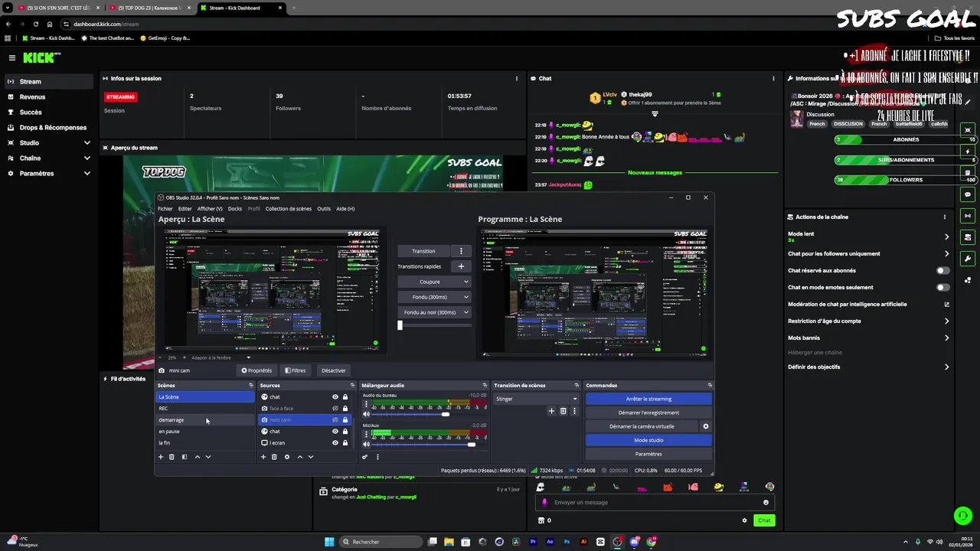The height and width of the screenshot is (551, 980).
Task: Open source properties gear in Sources dock
Action: 287,457
